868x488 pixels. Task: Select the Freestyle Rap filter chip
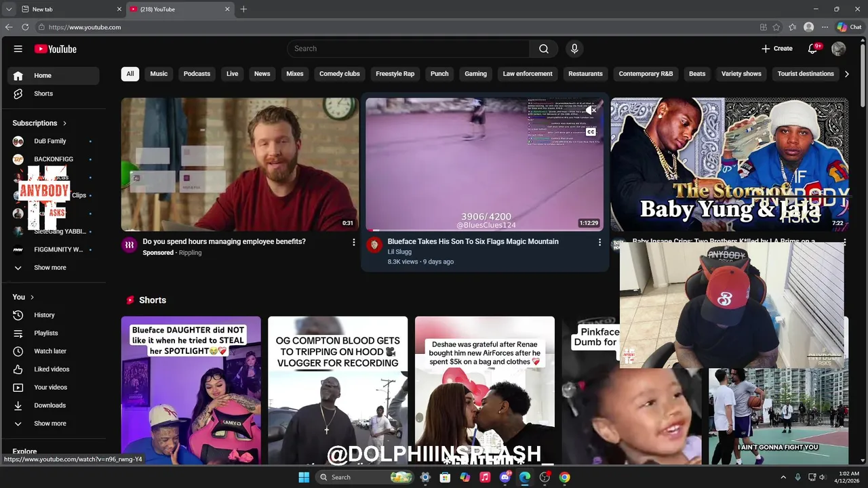pyautogui.click(x=395, y=74)
